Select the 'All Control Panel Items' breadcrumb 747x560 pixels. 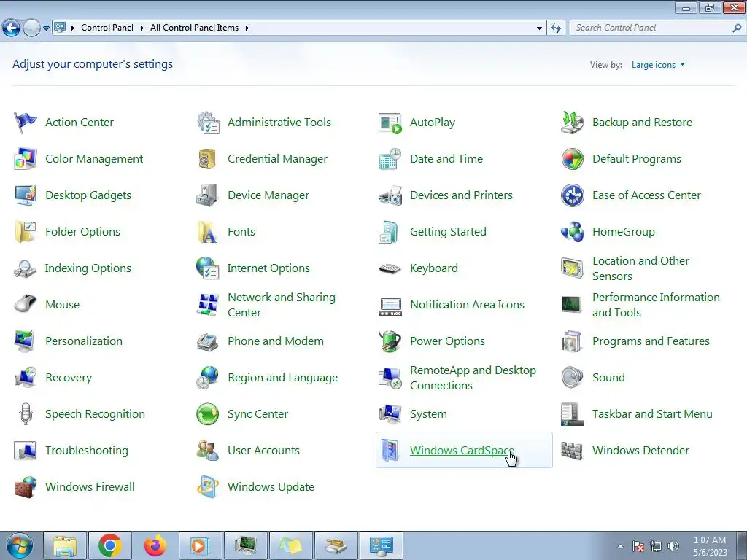[194, 28]
